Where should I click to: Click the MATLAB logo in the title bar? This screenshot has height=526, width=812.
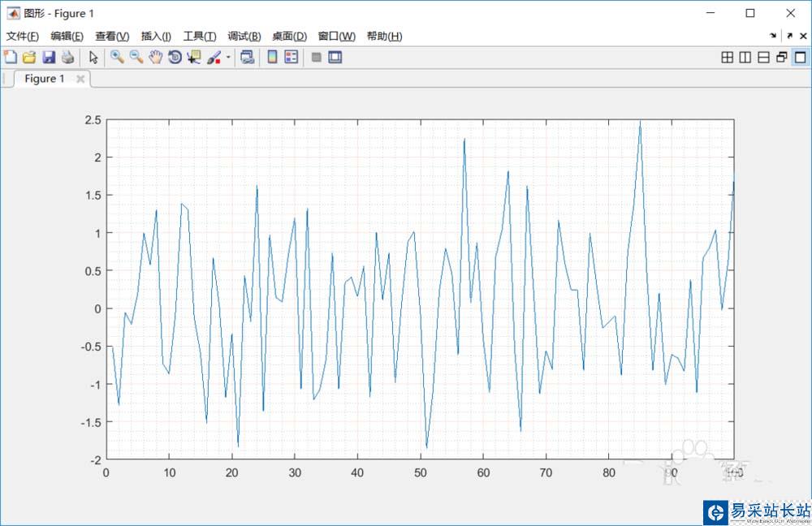(13, 13)
